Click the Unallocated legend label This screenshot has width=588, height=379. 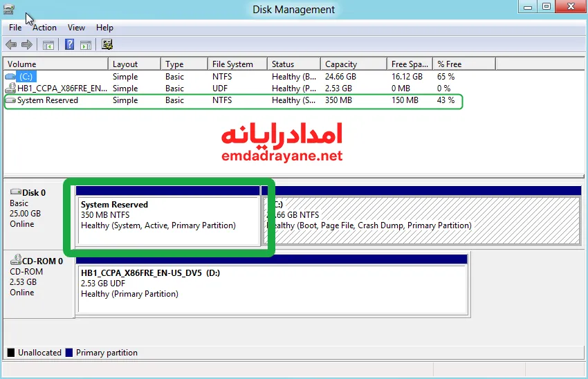tap(39, 353)
